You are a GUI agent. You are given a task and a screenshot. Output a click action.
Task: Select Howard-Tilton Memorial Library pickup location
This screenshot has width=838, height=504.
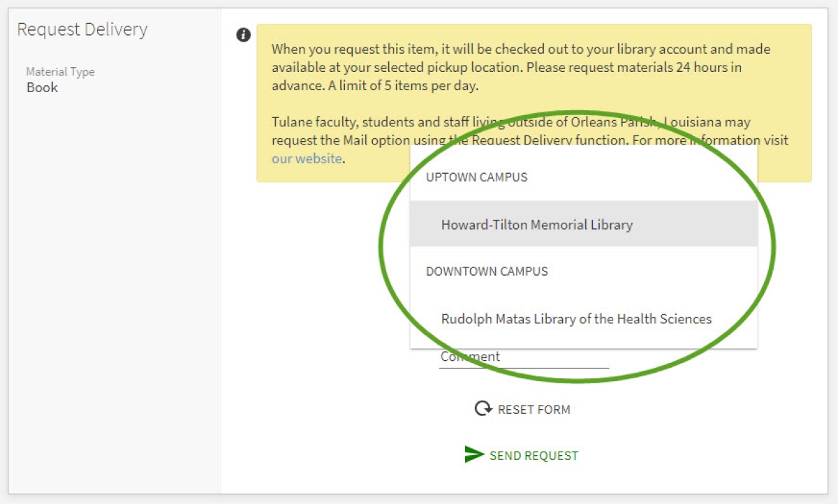coord(536,225)
